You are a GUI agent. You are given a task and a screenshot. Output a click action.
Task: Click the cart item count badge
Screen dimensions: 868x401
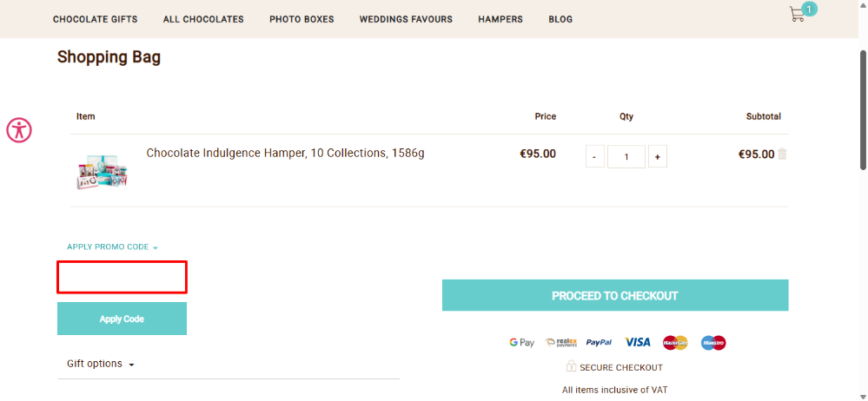pyautogui.click(x=809, y=9)
